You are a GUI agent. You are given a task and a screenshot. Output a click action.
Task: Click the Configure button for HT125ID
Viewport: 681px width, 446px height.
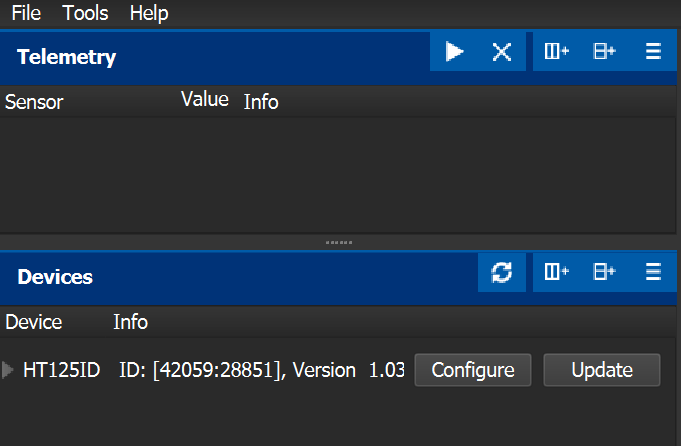[x=473, y=370]
